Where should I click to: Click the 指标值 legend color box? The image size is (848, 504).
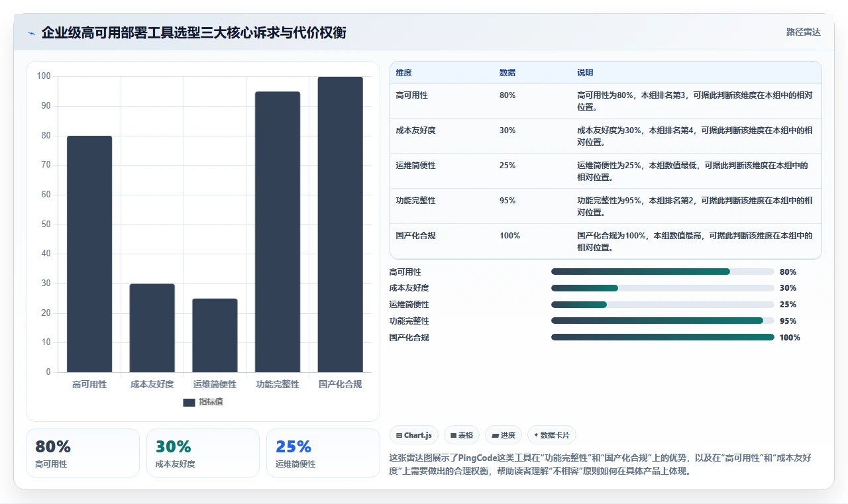point(189,402)
